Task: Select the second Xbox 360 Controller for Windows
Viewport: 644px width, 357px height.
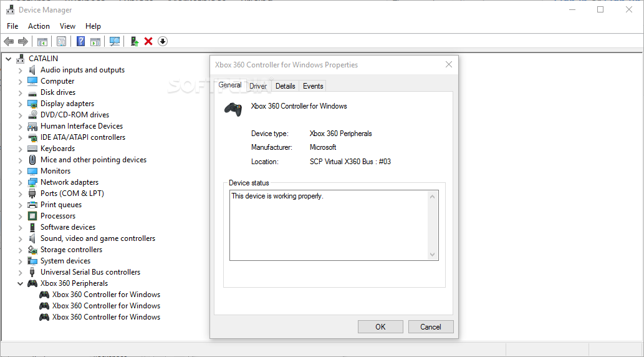Action: click(106, 306)
